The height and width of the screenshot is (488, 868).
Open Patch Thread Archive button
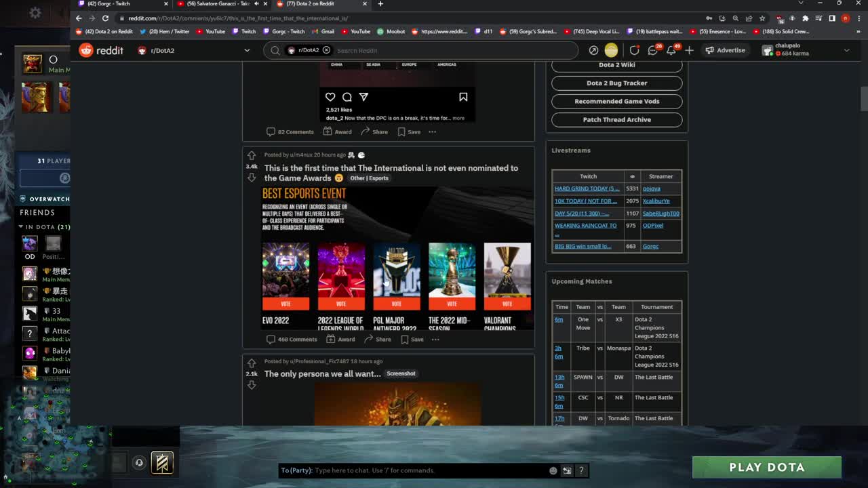(x=617, y=119)
